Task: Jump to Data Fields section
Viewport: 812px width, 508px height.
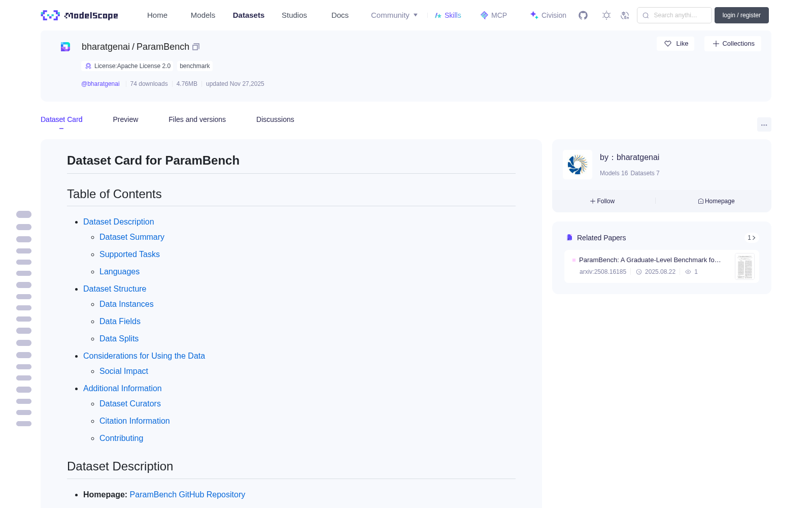Action: (x=120, y=321)
